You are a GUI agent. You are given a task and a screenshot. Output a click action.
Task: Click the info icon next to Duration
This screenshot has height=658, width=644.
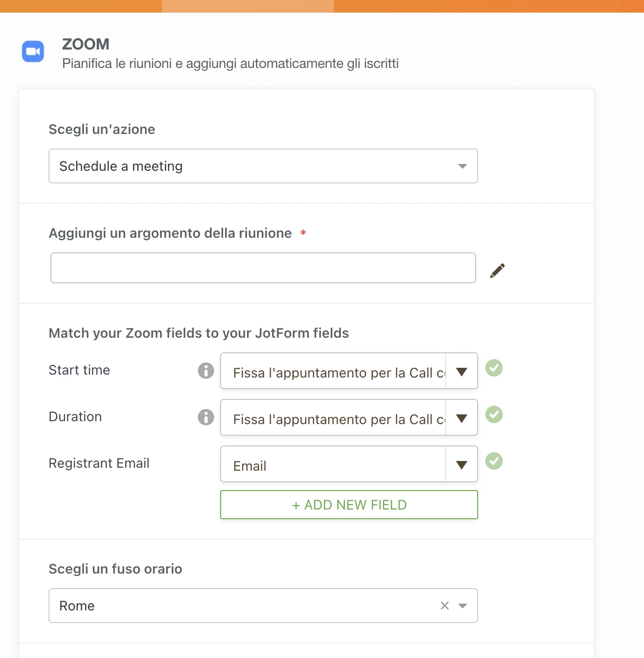[x=206, y=417]
